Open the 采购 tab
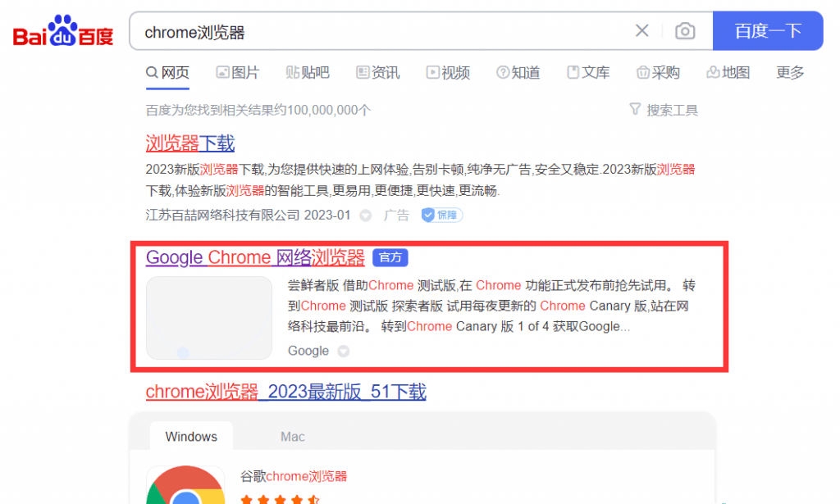The image size is (840, 504). [x=658, y=73]
